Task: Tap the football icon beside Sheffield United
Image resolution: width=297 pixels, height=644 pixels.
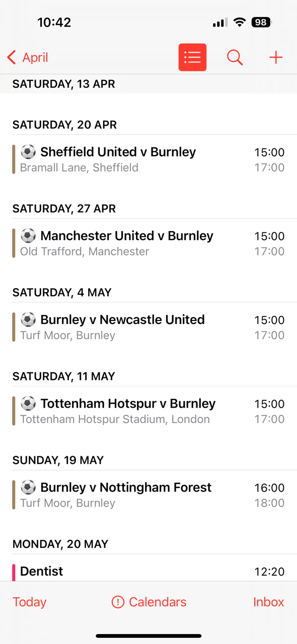Action: click(28, 151)
